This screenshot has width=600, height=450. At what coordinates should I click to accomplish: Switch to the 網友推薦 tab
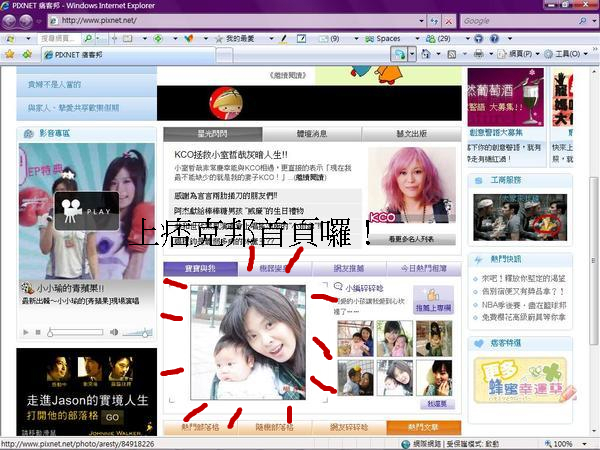[x=349, y=269]
